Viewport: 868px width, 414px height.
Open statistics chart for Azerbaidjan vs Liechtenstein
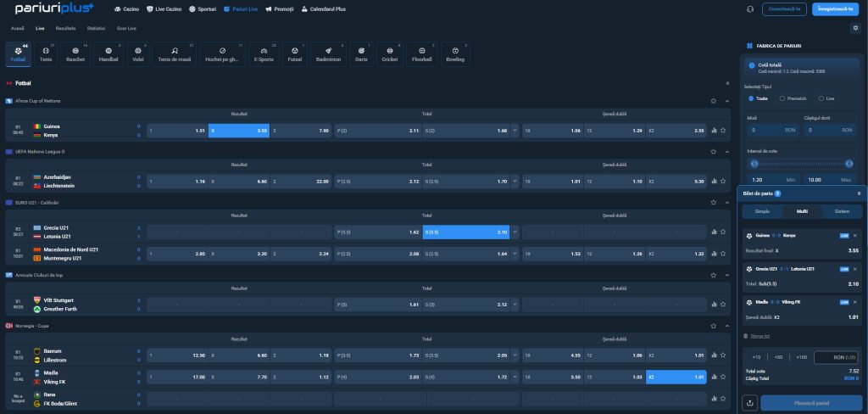(714, 182)
